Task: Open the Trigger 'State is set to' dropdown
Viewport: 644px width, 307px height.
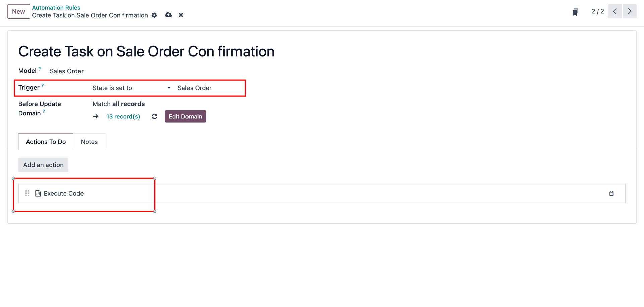Action: coord(132,88)
